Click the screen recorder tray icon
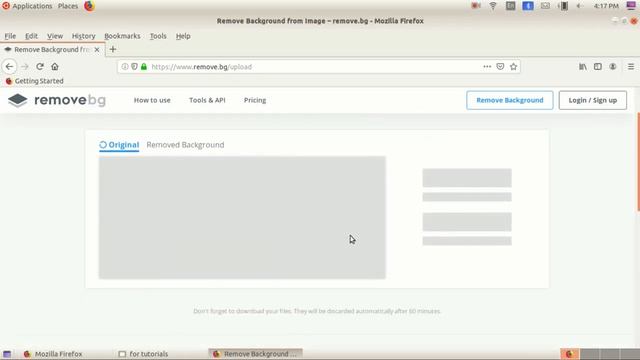The image size is (640, 360). click(x=476, y=6)
